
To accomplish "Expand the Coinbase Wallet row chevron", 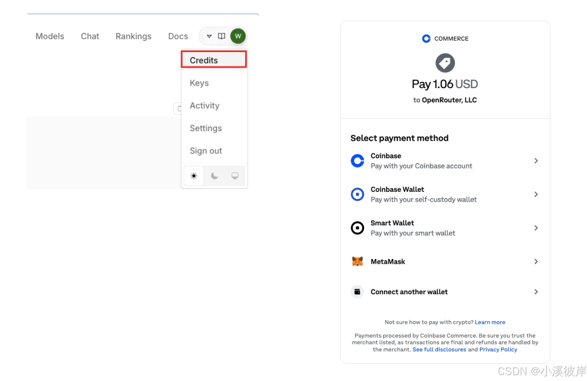I will point(536,194).
